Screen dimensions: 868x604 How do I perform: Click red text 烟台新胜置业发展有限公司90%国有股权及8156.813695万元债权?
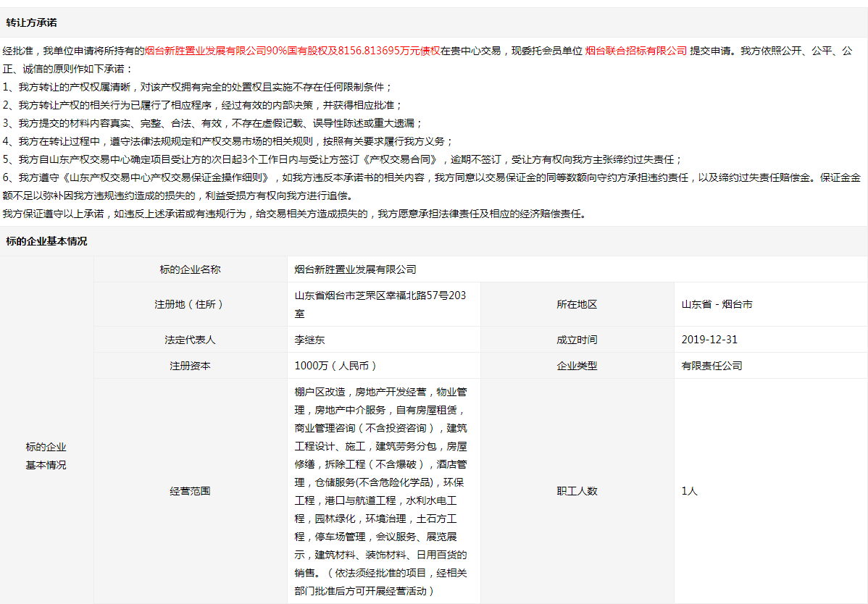point(292,51)
